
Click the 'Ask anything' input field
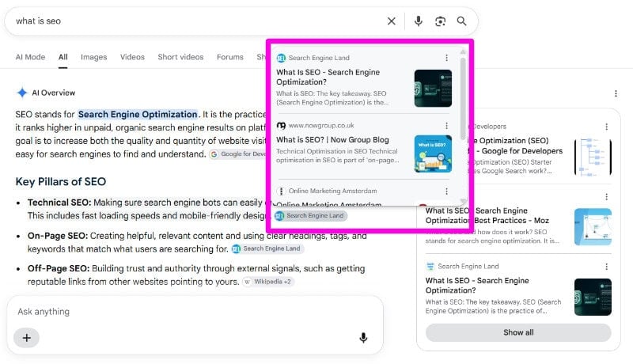[195, 312]
